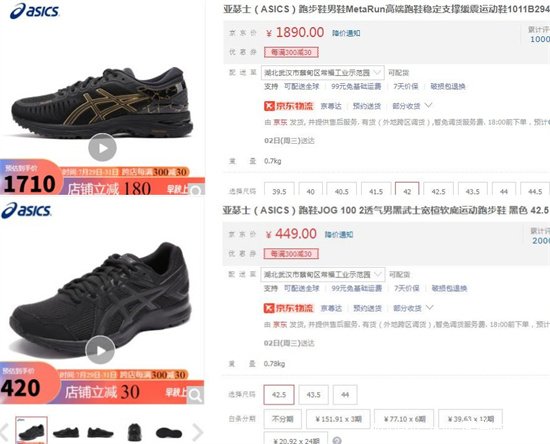Open the delivery address dropdown in the bottom listing

[x=323, y=275]
